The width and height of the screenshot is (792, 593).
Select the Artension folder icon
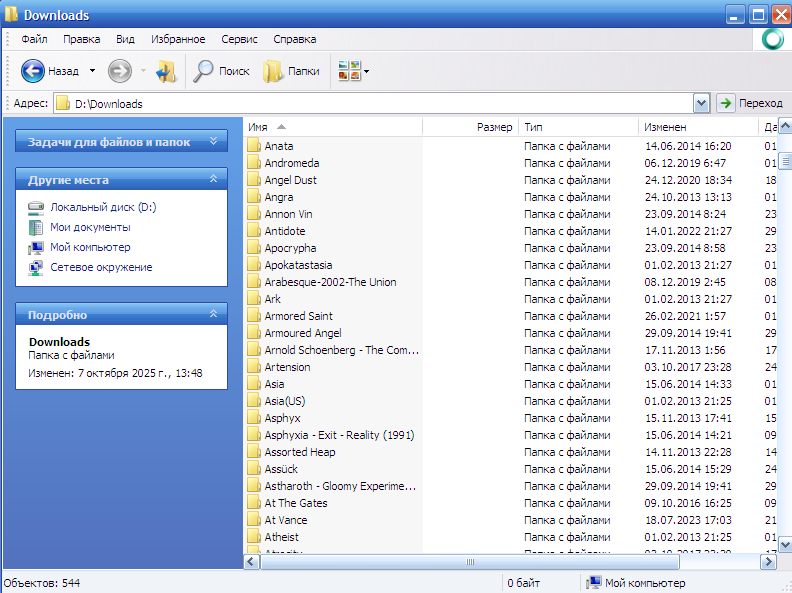coord(254,367)
